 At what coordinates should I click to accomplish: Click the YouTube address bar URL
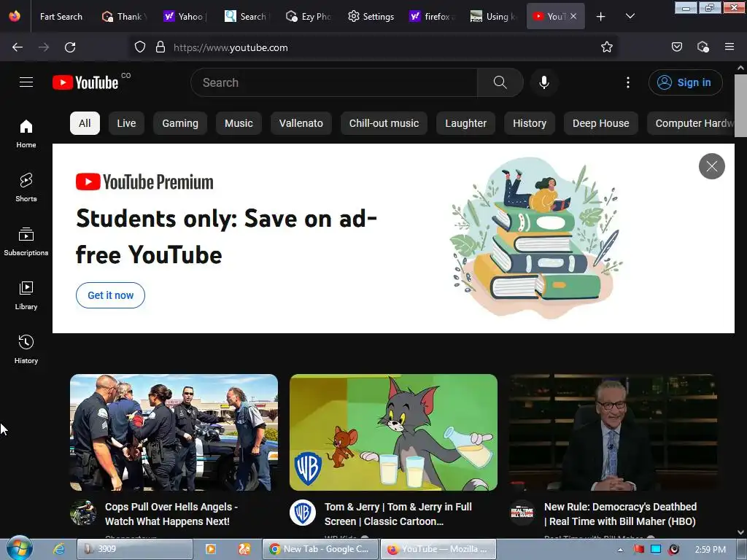[x=231, y=47]
